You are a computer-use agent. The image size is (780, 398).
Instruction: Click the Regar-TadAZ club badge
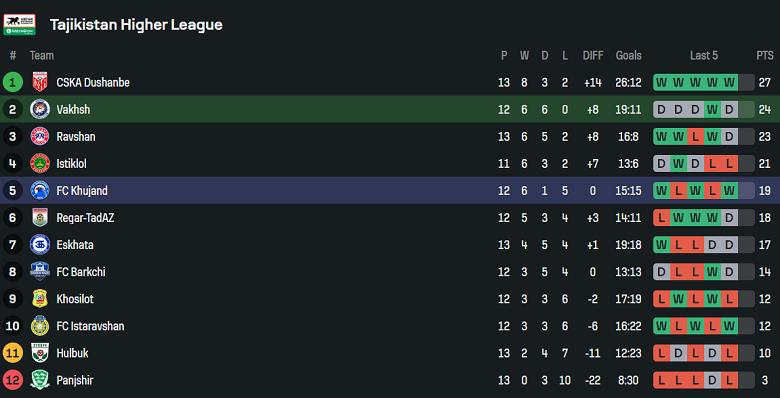[x=40, y=218]
